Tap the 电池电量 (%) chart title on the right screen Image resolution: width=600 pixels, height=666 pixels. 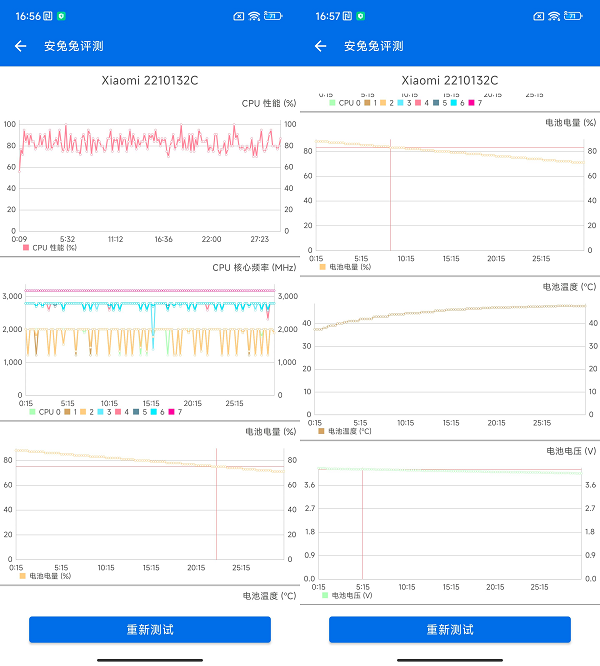571,123
